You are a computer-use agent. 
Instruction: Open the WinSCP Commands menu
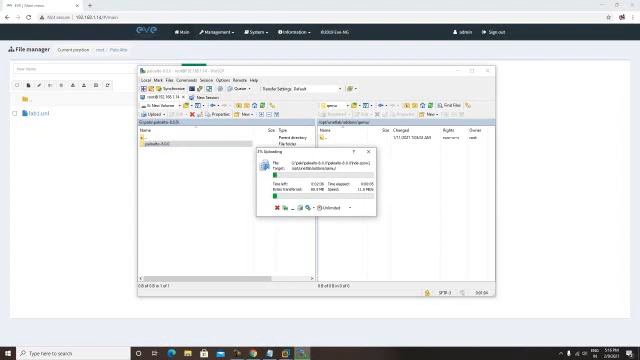pyautogui.click(x=187, y=80)
